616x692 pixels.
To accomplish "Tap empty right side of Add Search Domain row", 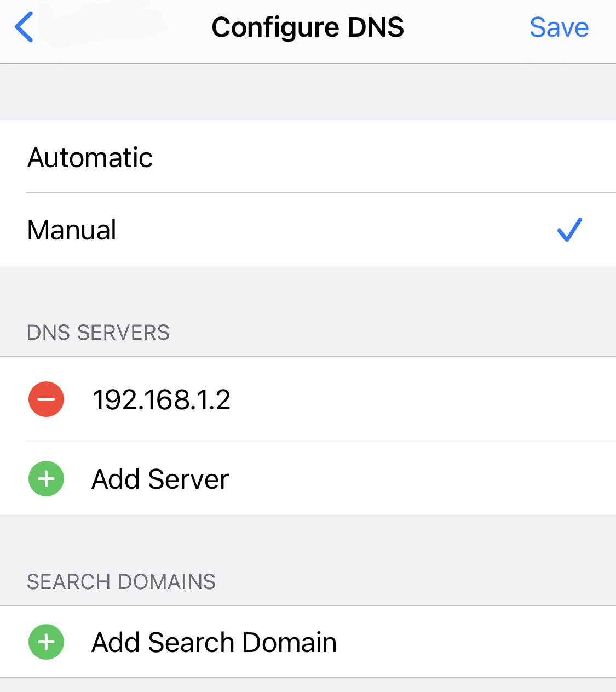I will 471,642.
